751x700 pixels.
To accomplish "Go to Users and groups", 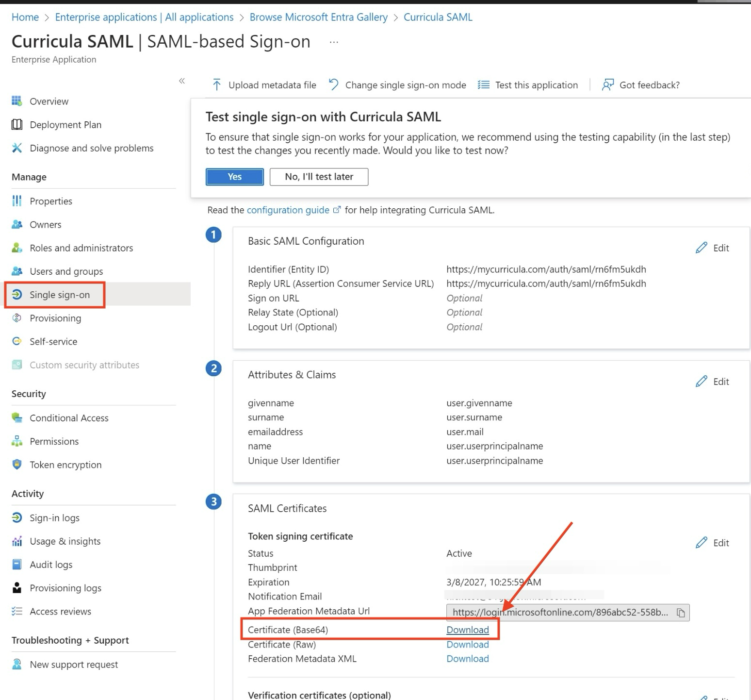I will coord(66,271).
